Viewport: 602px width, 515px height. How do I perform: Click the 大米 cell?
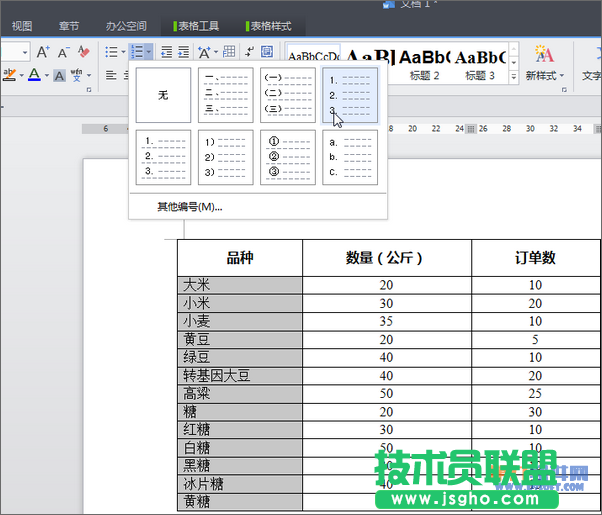click(x=240, y=285)
